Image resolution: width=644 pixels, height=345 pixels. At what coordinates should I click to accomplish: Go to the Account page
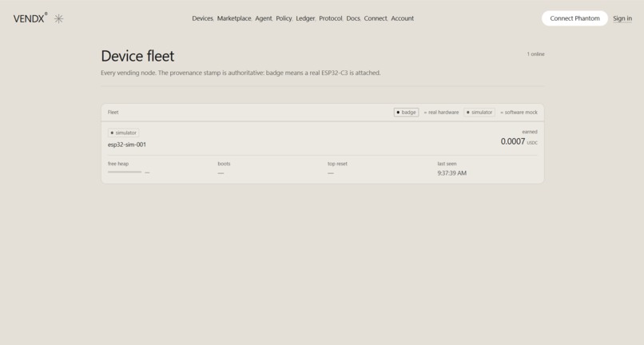pyautogui.click(x=403, y=18)
